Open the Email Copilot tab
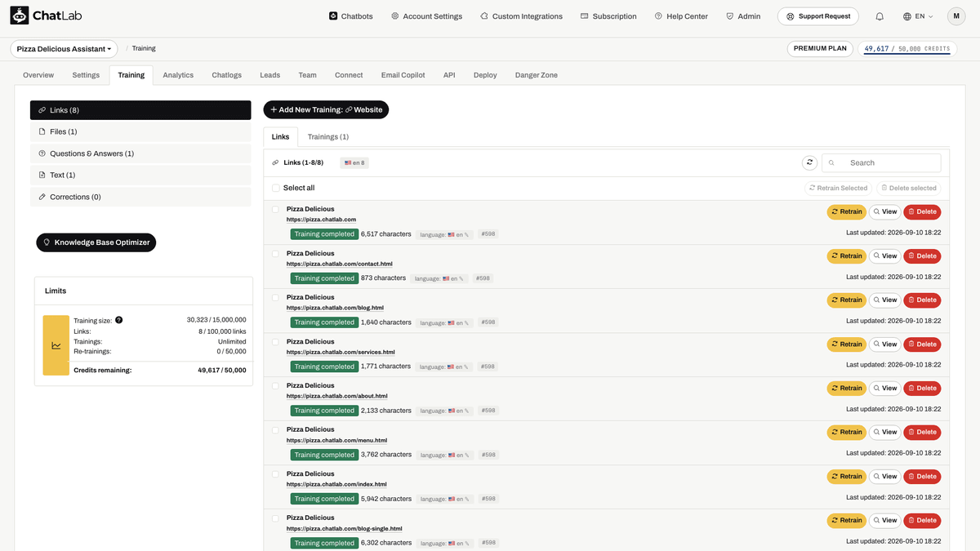The image size is (980, 551). (403, 75)
